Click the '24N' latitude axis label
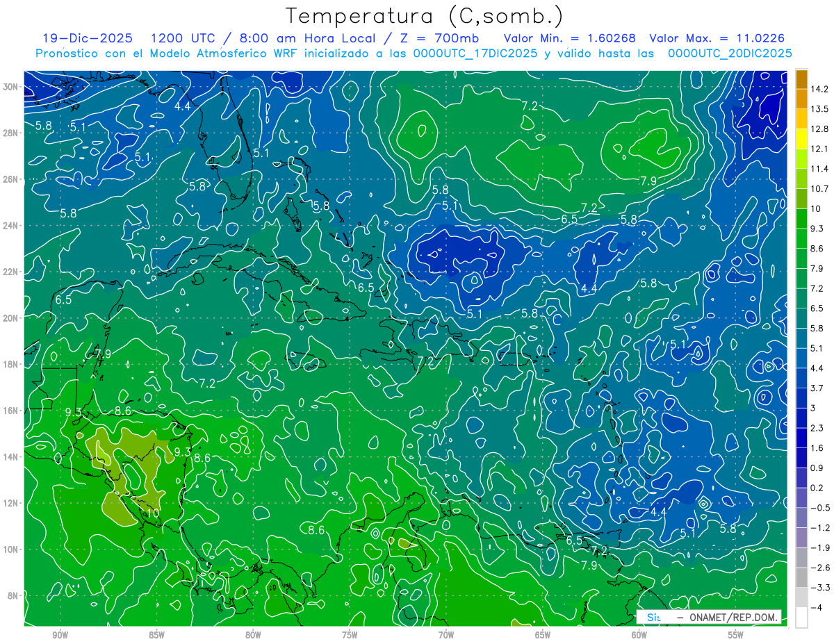The image size is (834, 644). click(x=12, y=226)
